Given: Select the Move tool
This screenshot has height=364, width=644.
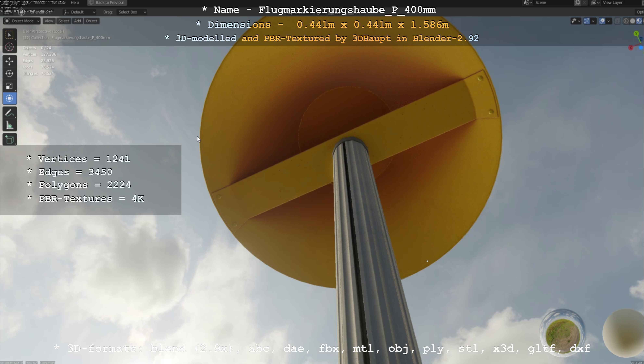Looking at the screenshot, I should coord(9,61).
